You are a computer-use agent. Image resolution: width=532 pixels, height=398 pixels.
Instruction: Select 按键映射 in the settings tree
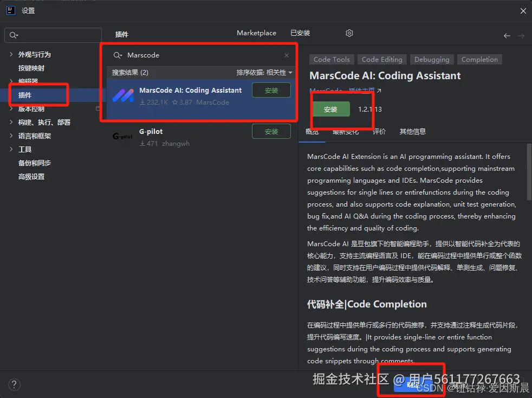31,68
